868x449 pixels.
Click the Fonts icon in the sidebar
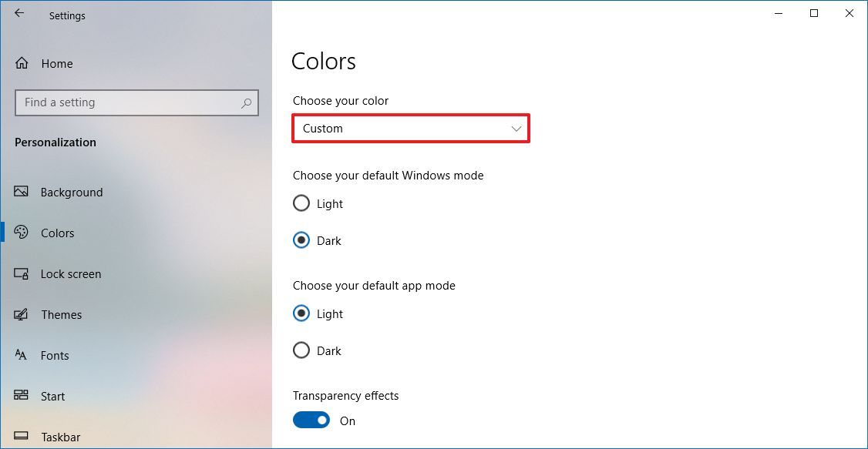(24, 355)
